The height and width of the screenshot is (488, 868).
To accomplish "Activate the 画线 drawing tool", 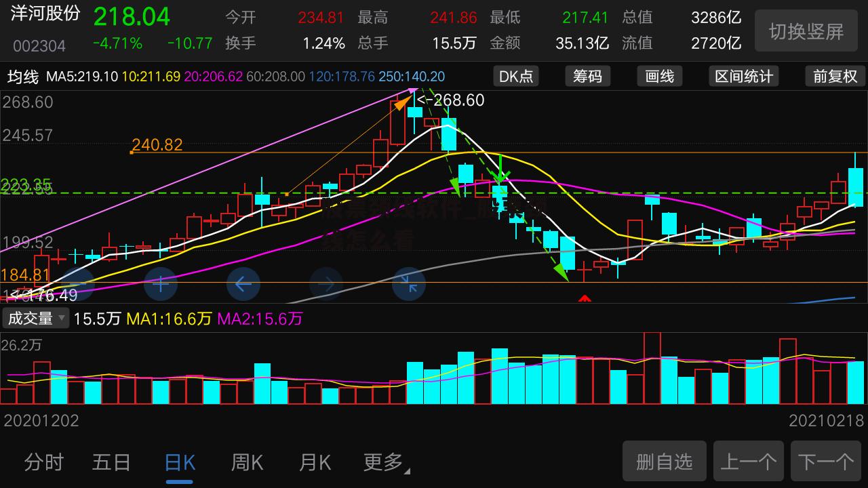I will point(659,77).
